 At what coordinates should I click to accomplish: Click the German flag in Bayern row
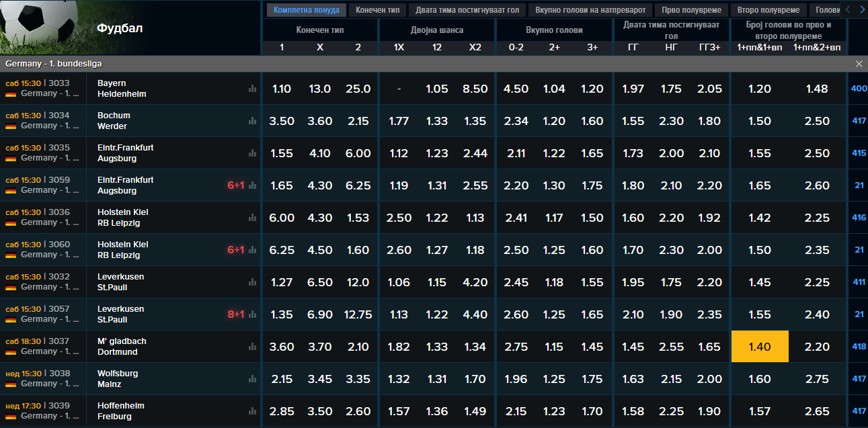11,94
